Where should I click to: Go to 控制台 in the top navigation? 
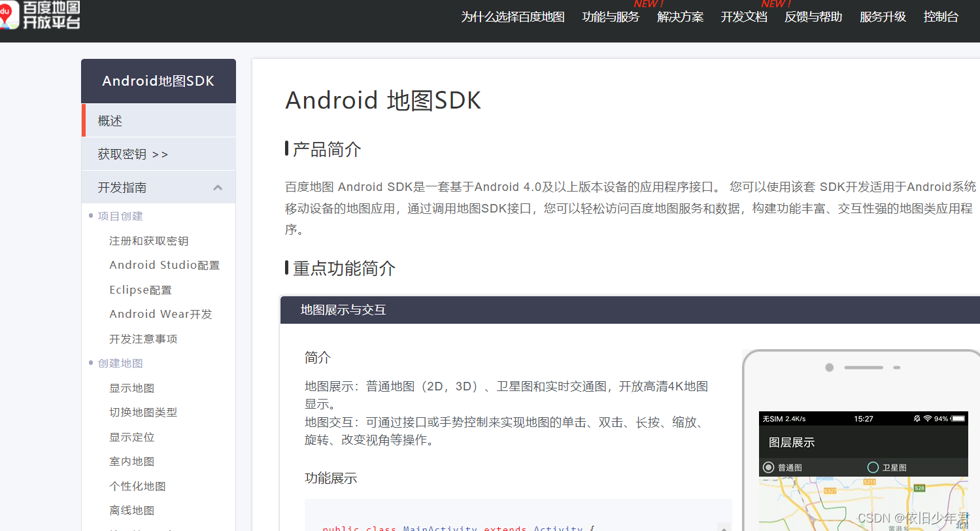pos(941,17)
